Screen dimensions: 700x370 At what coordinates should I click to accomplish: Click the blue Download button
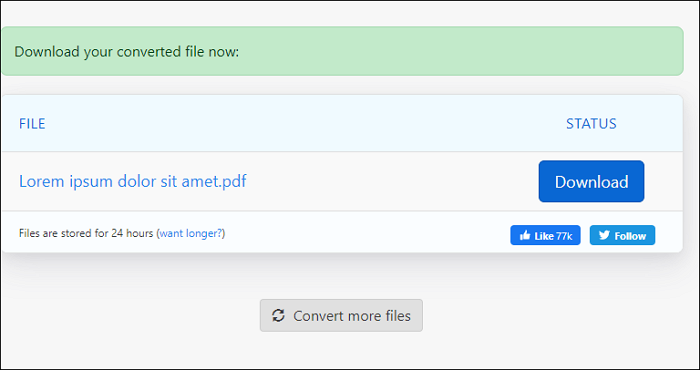coord(591,181)
